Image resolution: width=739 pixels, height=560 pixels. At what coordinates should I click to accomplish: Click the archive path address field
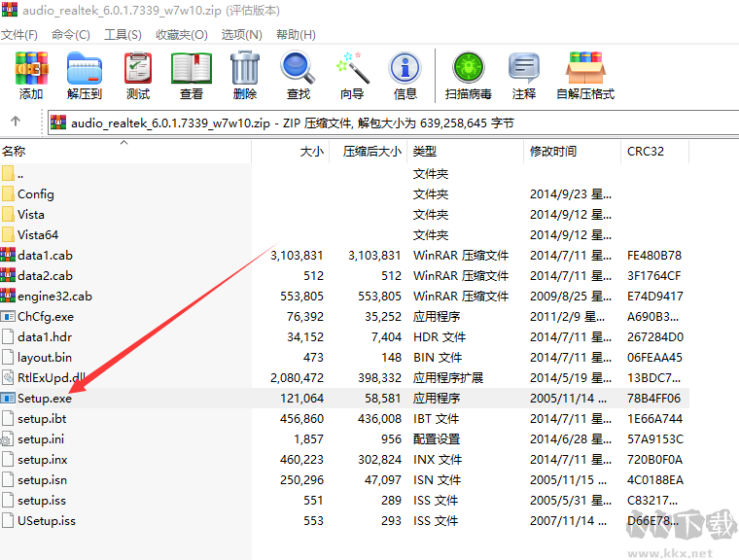point(393,123)
